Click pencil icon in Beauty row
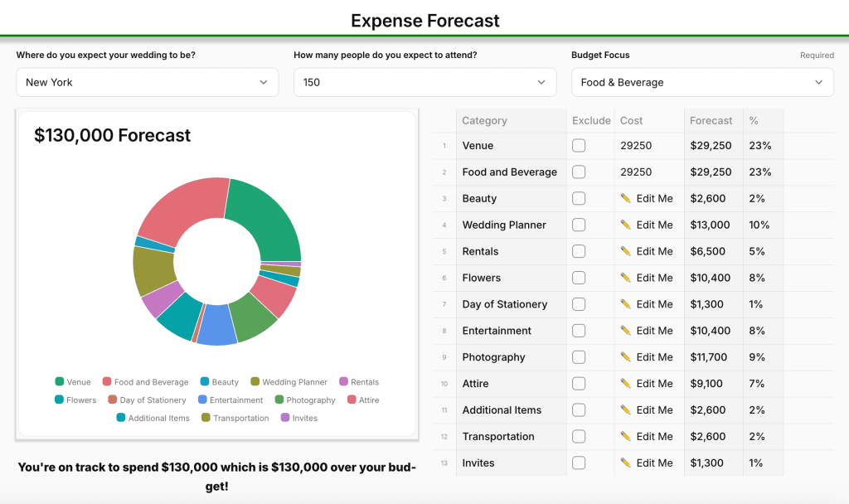This screenshot has width=849, height=504. (625, 198)
